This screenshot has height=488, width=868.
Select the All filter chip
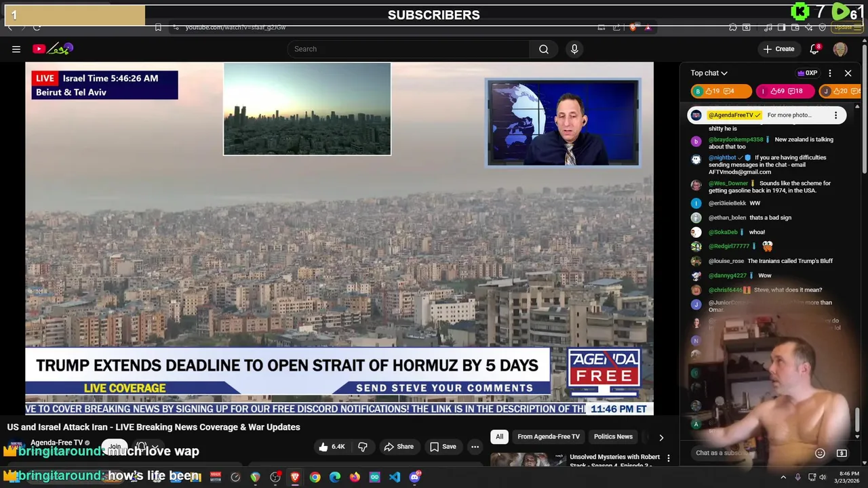click(x=499, y=436)
